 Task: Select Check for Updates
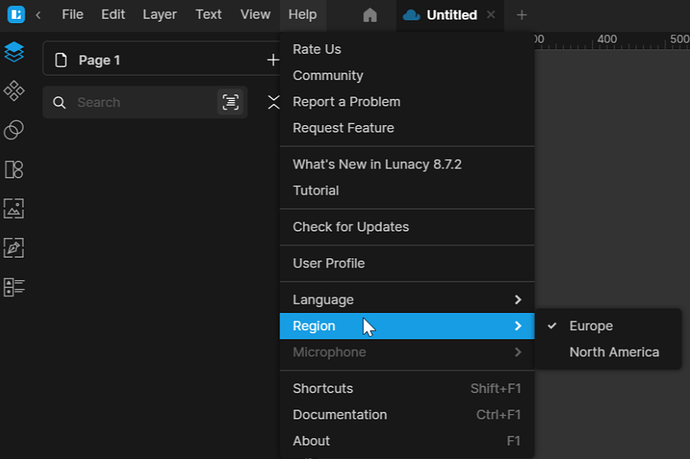coord(407,227)
